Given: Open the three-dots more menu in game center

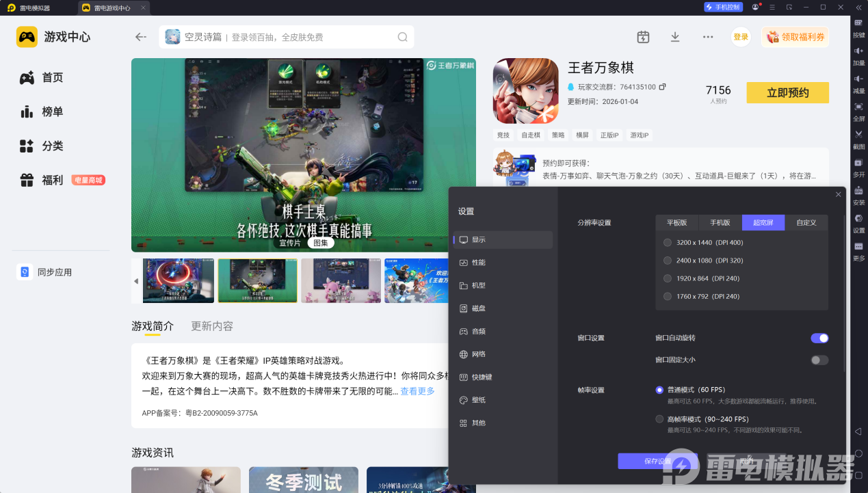Looking at the screenshot, I should pos(708,37).
